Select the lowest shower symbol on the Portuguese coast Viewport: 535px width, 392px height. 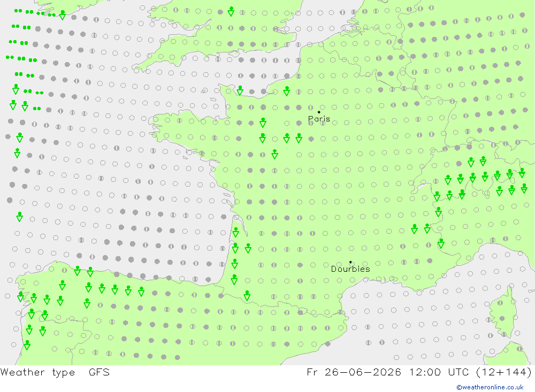(x=27, y=345)
